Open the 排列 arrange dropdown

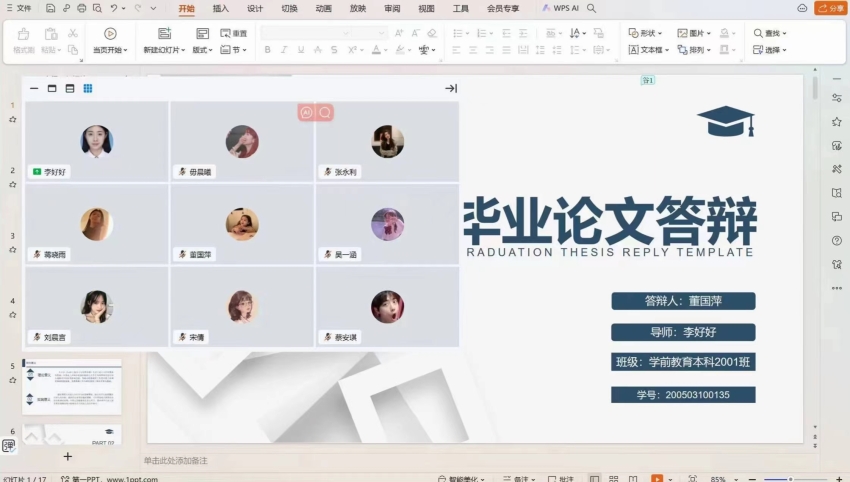pyautogui.click(x=694, y=50)
